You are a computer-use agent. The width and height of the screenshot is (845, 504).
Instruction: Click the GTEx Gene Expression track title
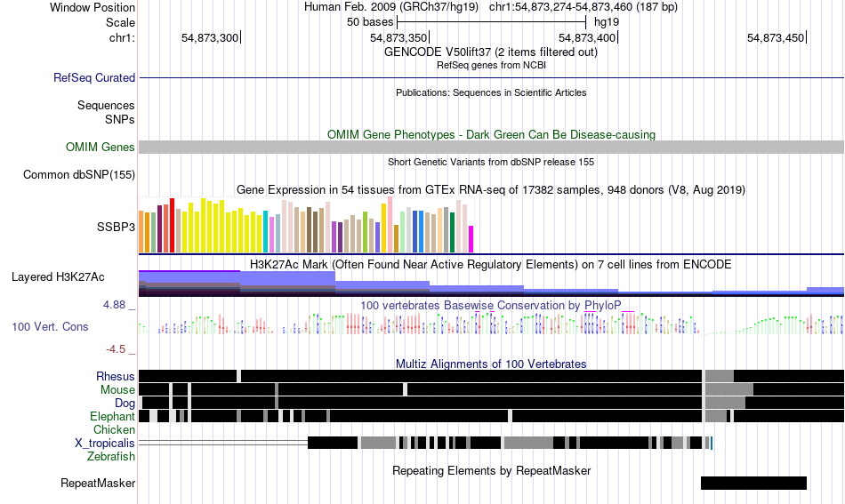click(491, 189)
